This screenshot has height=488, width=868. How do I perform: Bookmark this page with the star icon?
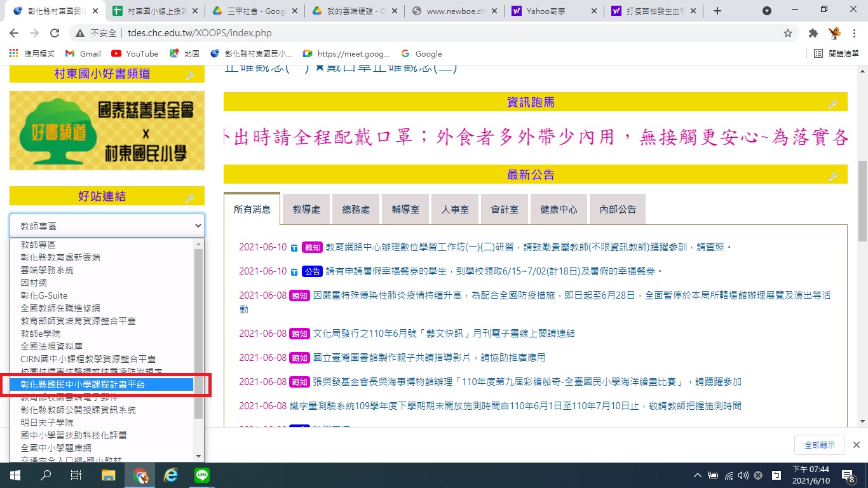[788, 33]
